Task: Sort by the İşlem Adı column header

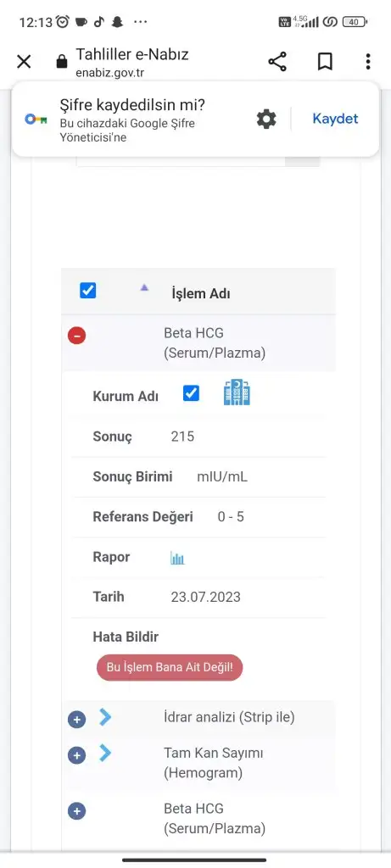Action: [201, 293]
